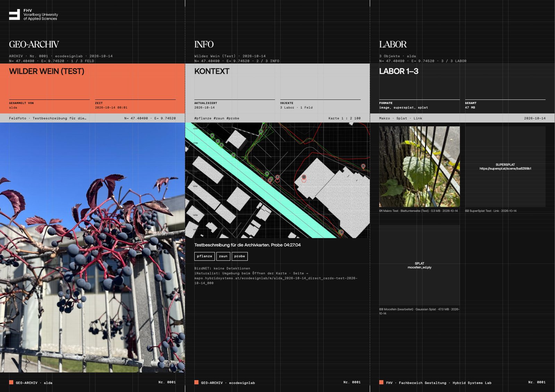
Task: Open the superspl.at scene link
Action: pyautogui.click(x=505, y=169)
